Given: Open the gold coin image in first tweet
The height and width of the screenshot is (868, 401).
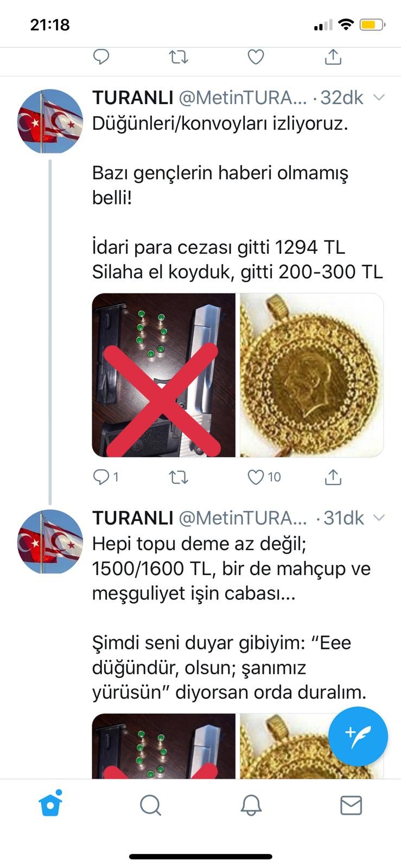Looking at the screenshot, I should click(312, 375).
